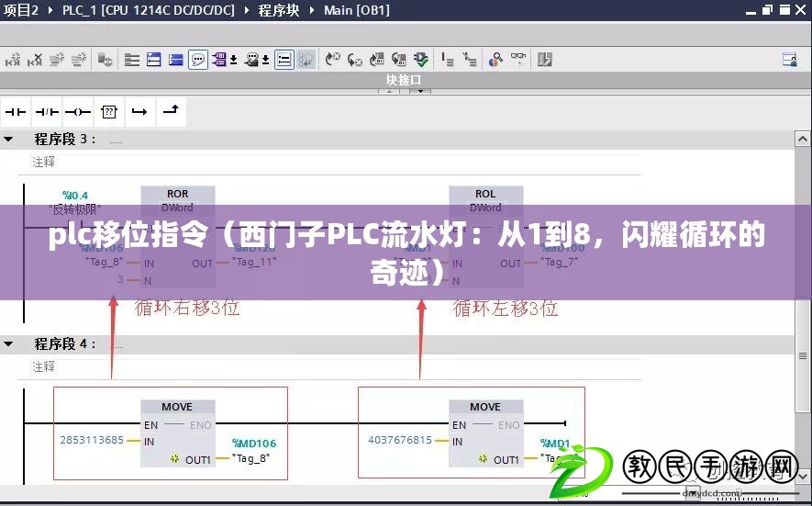Click the panel layout icon at toolbar's right end
Screen dimensions: 812x506
[x=790, y=60]
